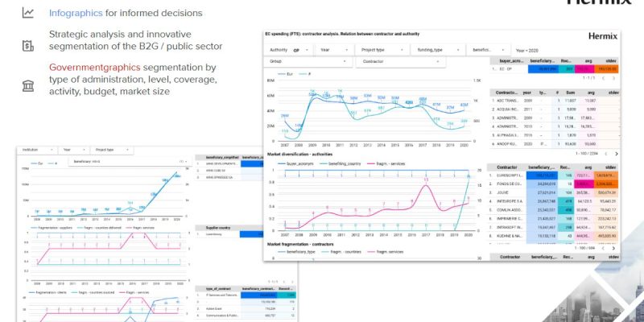This screenshot has height=322, width=644.
Task: Sort contractor year table by year column
Action: pyautogui.click(x=527, y=93)
